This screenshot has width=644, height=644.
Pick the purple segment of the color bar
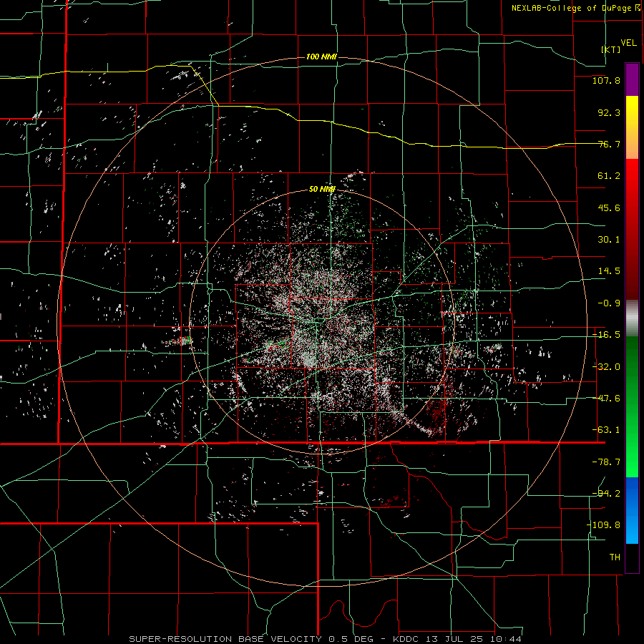tap(632, 79)
